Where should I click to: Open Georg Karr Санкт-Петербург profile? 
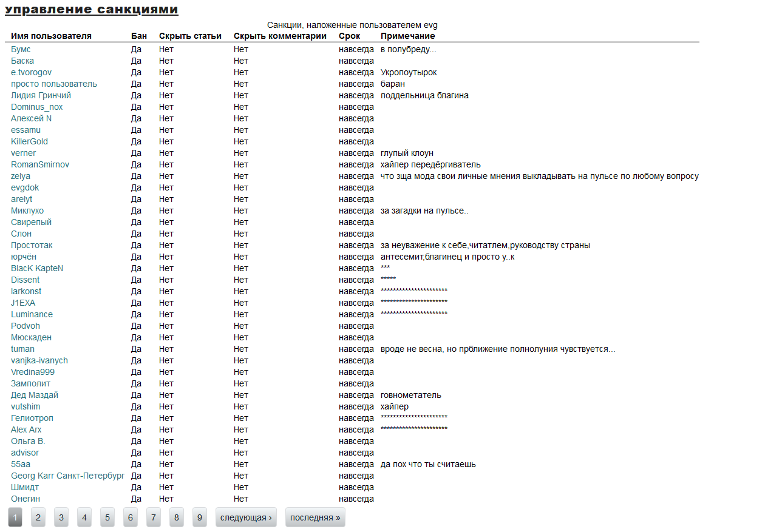pyautogui.click(x=67, y=476)
